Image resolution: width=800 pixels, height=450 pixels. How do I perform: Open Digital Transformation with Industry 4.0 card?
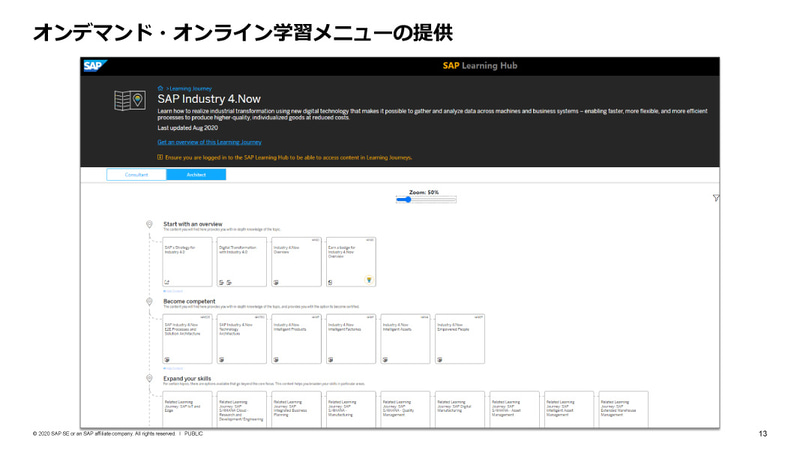click(242, 262)
